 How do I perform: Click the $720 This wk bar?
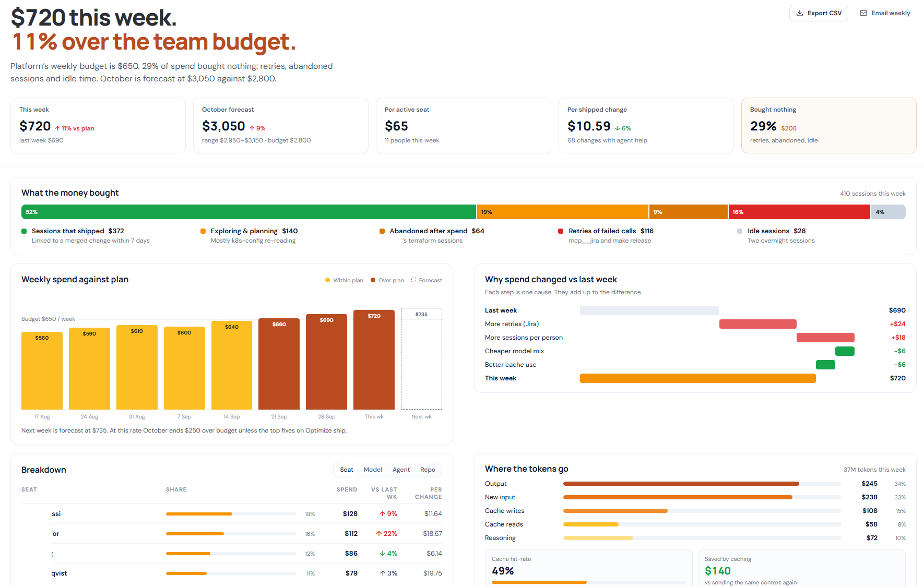pyautogui.click(x=374, y=360)
